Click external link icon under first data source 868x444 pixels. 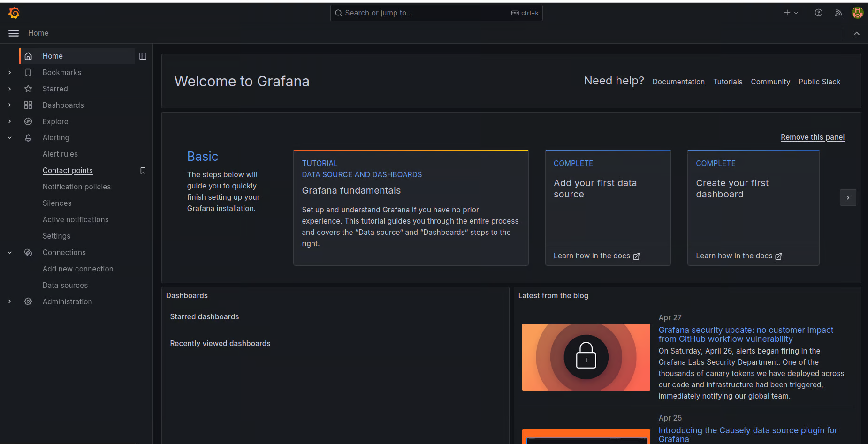pyautogui.click(x=637, y=256)
